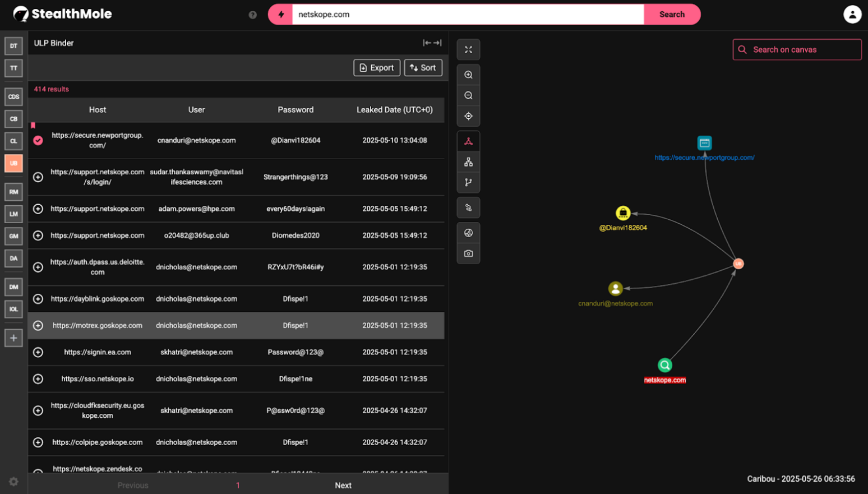This screenshot has height=494, width=868.
Task: Select the GM sidebar module
Action: pyautogui.click(x=13, y=236)
